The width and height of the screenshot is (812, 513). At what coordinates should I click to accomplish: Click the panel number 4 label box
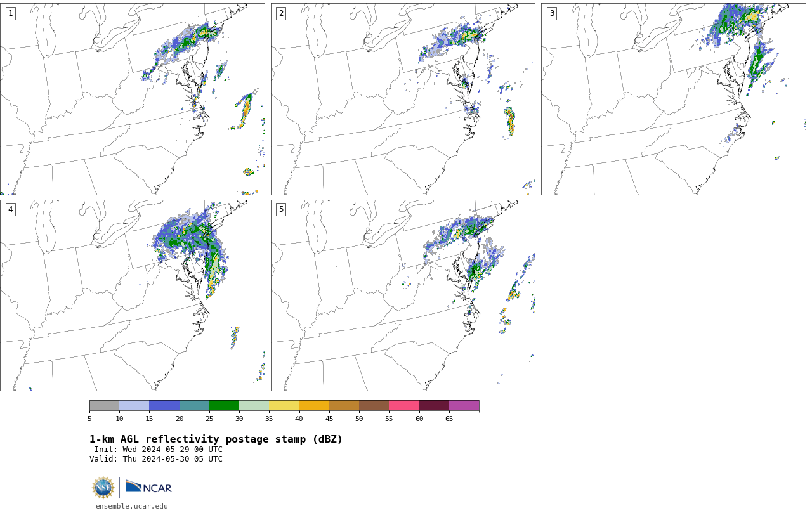10,209
